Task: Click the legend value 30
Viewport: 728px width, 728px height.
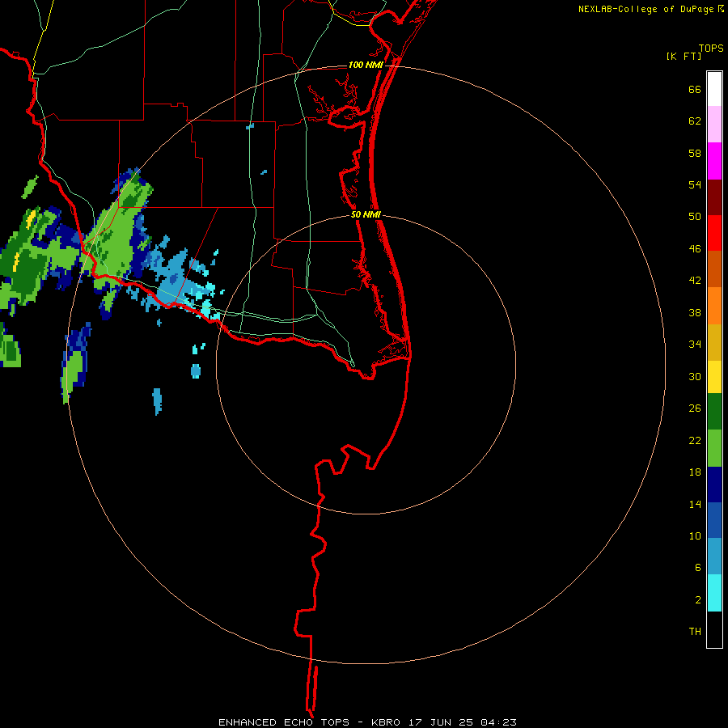Action: [695, 376]
